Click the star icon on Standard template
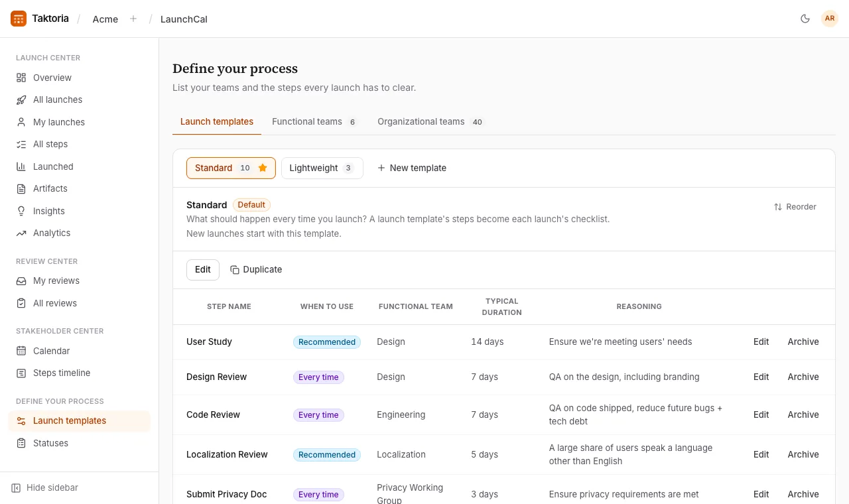 click(x=263, y=168)
